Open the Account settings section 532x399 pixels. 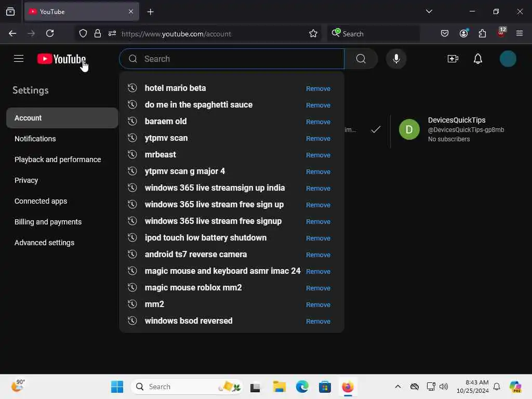click(62, 118)
